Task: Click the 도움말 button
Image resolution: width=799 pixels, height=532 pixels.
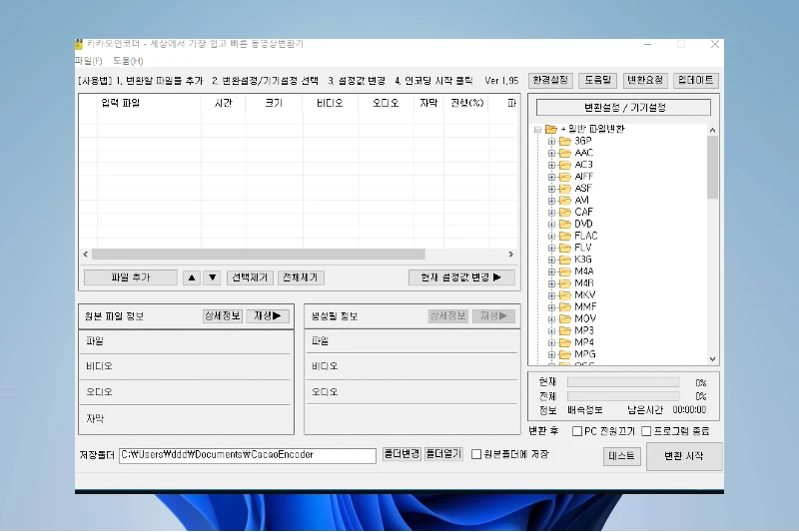Action: [x=597, y=80]
